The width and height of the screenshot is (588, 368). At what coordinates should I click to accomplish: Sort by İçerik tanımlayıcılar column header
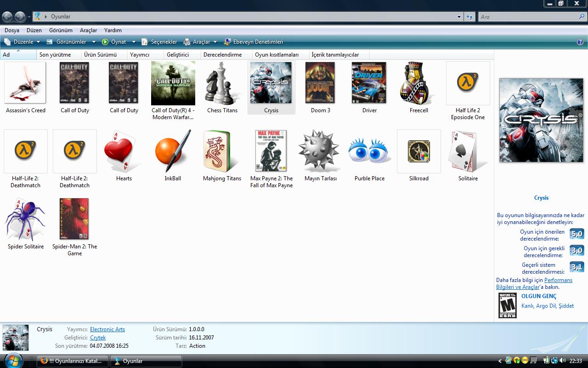(x=339, y=55)
